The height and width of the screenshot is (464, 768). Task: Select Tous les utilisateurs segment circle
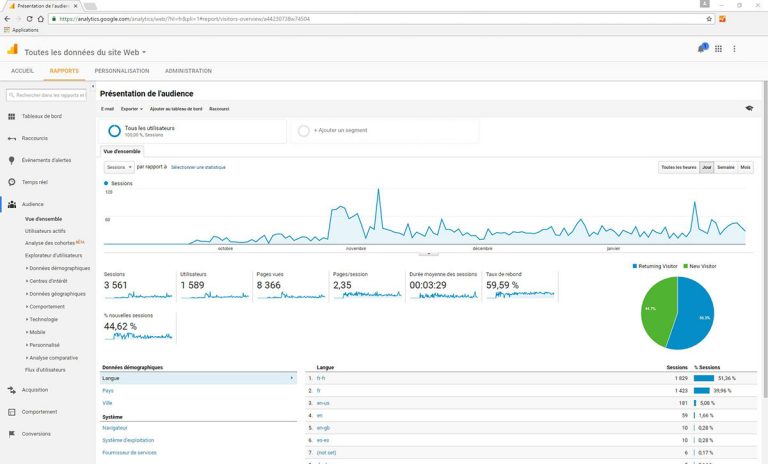[x=114, y=131]
